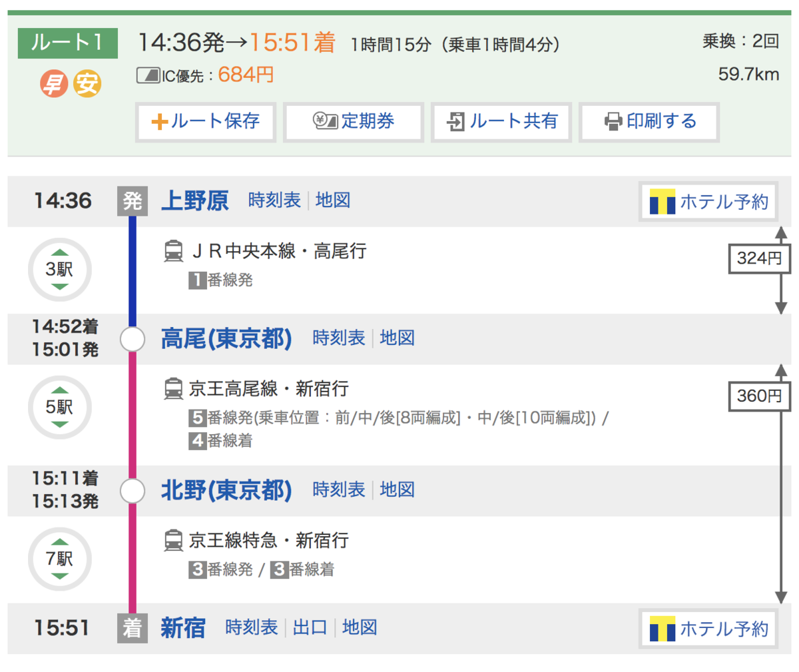Click the 684円 total fare
The image size is (799, 672).
pyautogui.click(x=246, y=75)
